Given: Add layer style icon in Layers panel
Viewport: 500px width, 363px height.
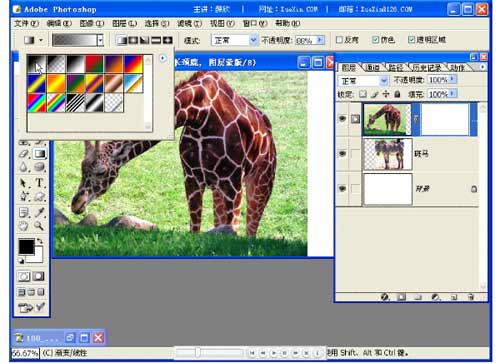Looking at the screenshot, I should pos(385,297).
